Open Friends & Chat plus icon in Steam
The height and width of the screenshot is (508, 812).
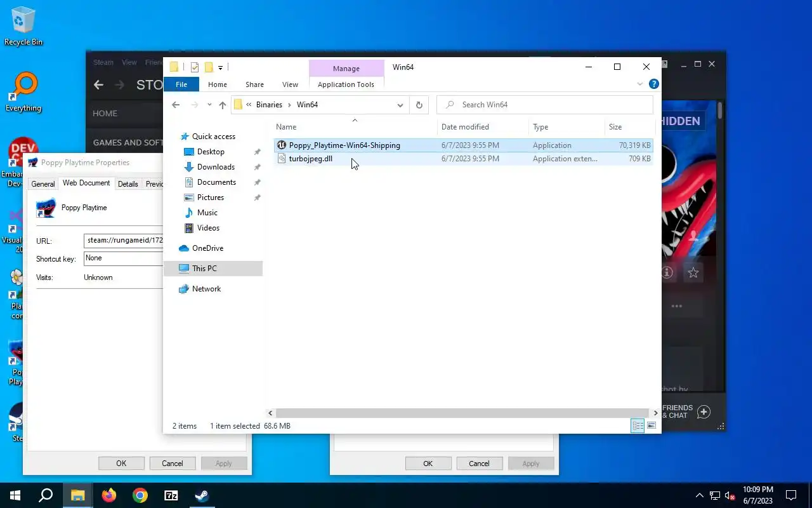click(x=704, y=412)
